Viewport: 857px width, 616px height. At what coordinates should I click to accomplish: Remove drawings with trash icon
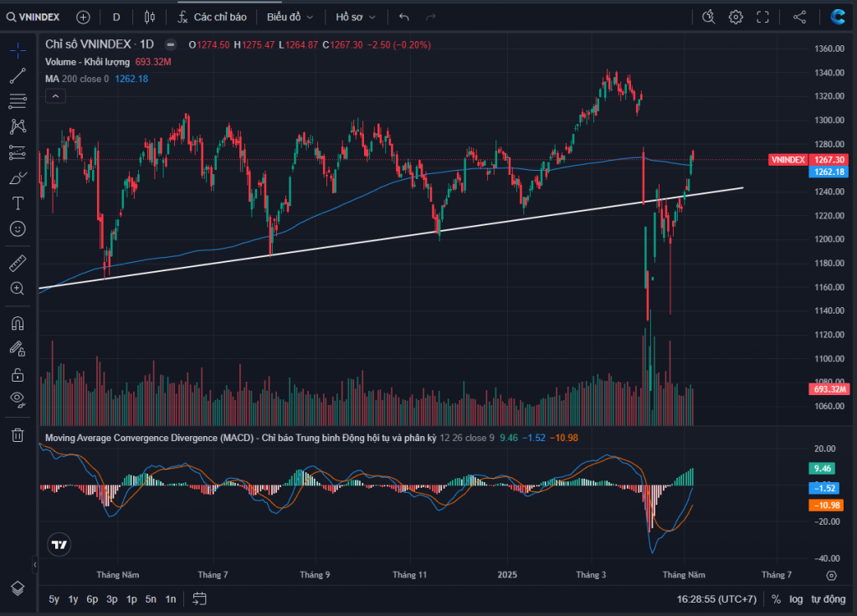18,435
